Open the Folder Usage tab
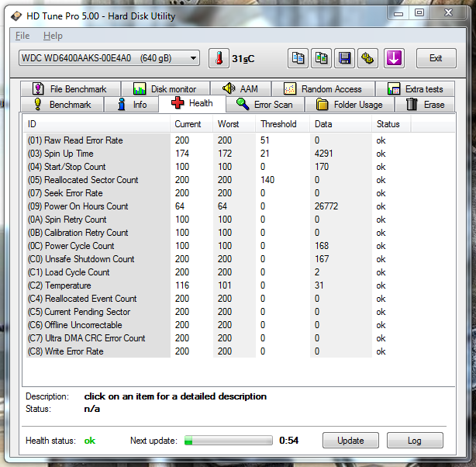Image resolution: width=476 pixels, height=467 pixels. pyautogui.click(x=350, y=105)
